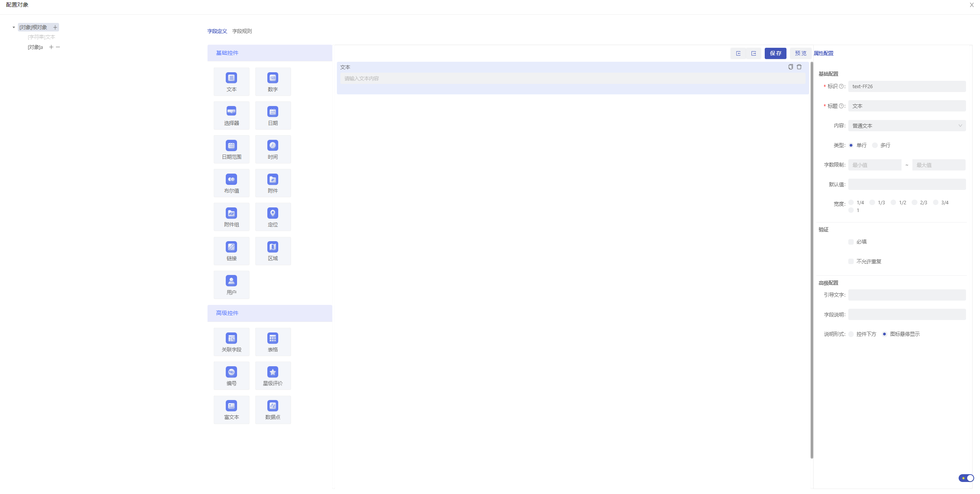Pick the 用户 user control
This screenshot has height=494, width=980.
point(231,285)
